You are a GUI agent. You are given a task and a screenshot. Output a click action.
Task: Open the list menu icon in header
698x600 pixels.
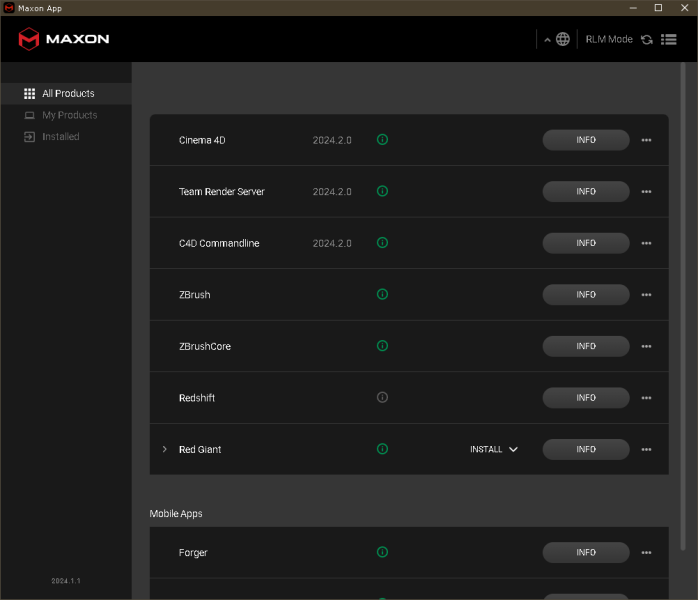(x=669, y=40)
